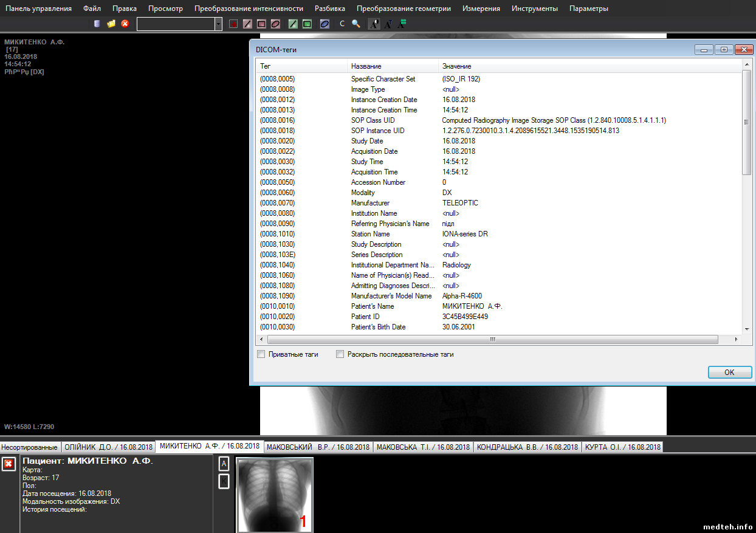
Task: Select the pink line drawing tool
Action: [x=247, y=24]
